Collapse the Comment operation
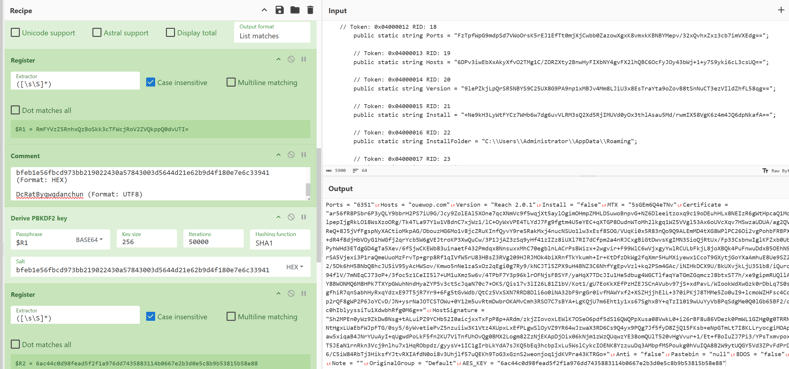This screenshot has height=369, width=789. pos(278,155)
